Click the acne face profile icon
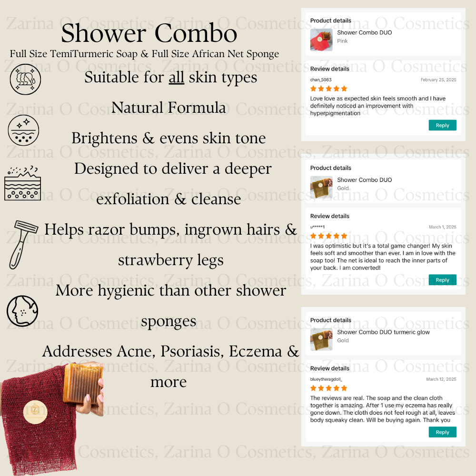Viewport: 476px width, 476px height. tap(22, 311)
